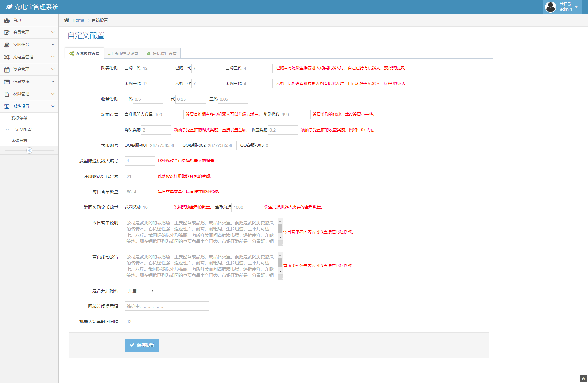Screen dimensions: 588x383
Task: Click the admin avatar icon
Action: coord(551,7)
